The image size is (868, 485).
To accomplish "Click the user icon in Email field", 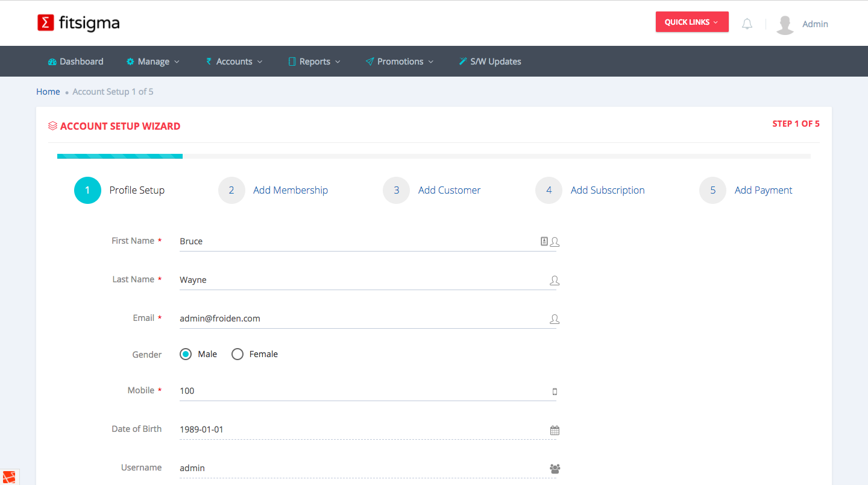I will click(555, 319).
